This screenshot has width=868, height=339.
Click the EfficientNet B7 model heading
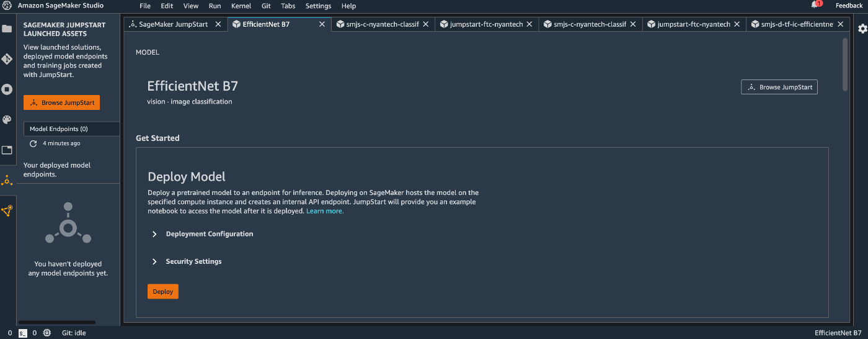tap(193, 86)
